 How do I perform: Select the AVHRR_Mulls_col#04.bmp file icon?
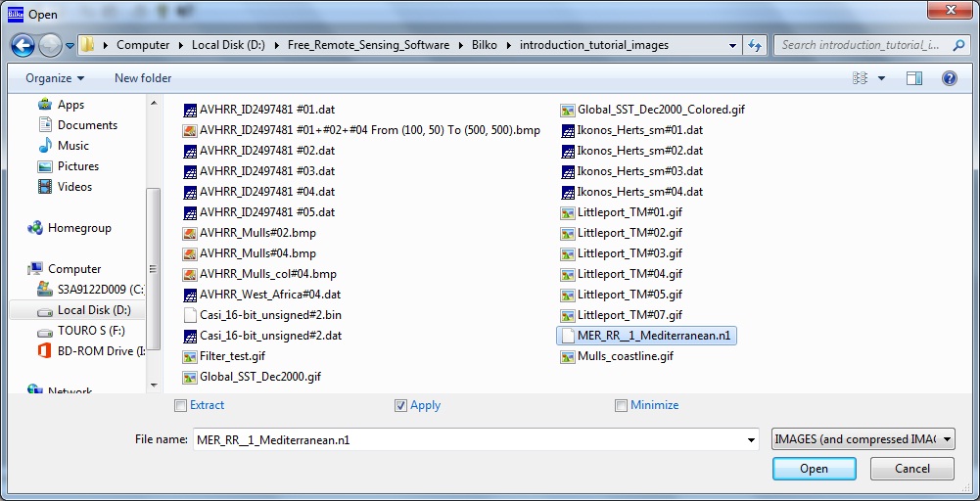click(x=190, y=274)
